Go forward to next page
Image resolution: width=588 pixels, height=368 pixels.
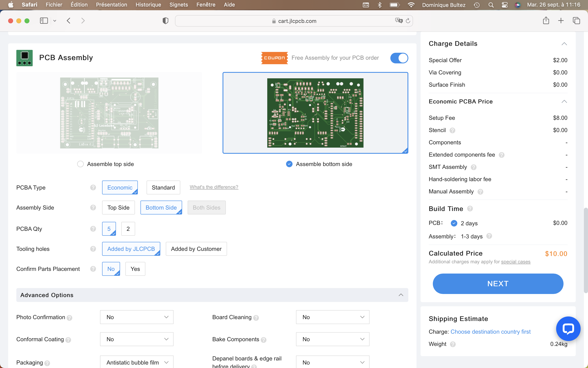click(83, 21)
